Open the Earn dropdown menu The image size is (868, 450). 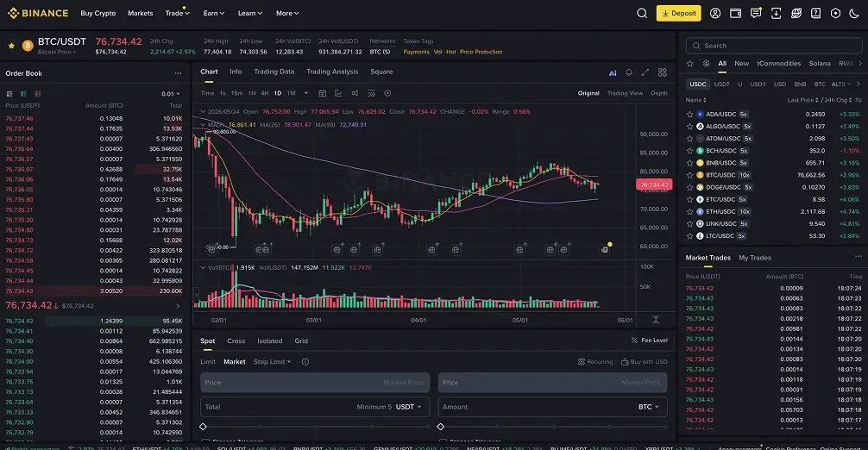(x=214, y=13)
